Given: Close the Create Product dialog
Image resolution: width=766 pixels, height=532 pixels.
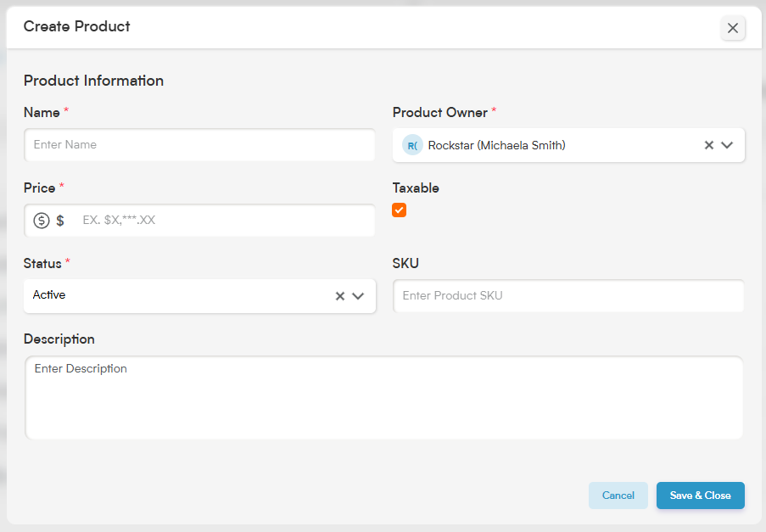Looking at the screenshot, I should click(x=732, y=28).
